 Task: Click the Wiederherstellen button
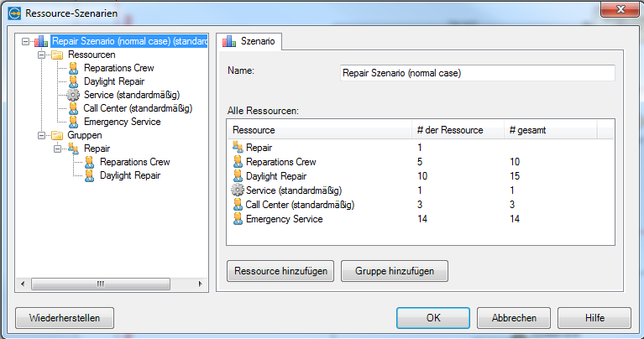tap(65, 318)
